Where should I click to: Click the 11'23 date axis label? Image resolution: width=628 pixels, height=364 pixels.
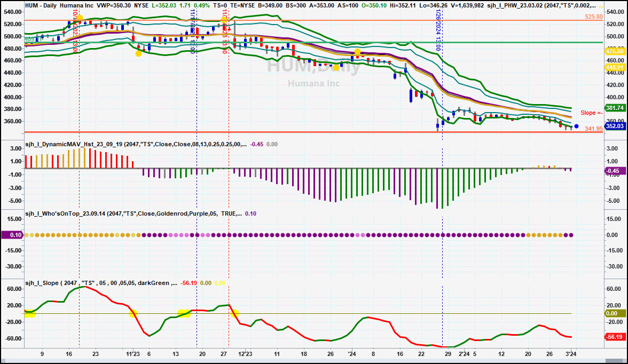(133, 354)
